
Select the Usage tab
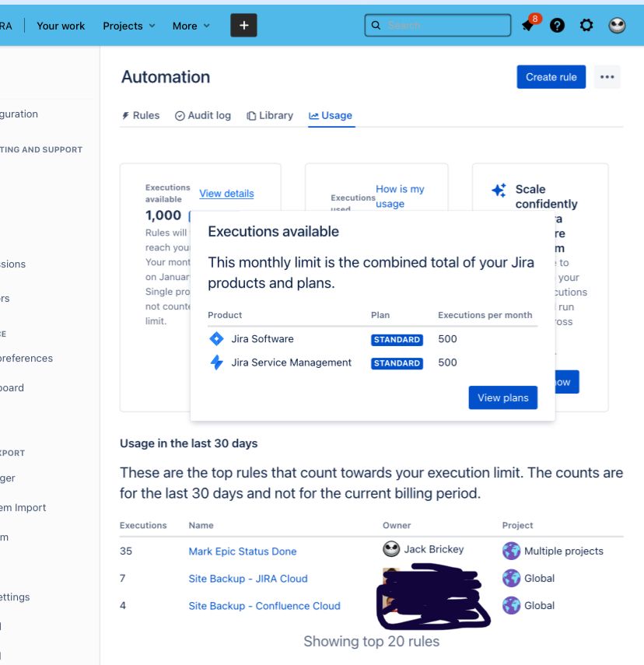(331, 115)
